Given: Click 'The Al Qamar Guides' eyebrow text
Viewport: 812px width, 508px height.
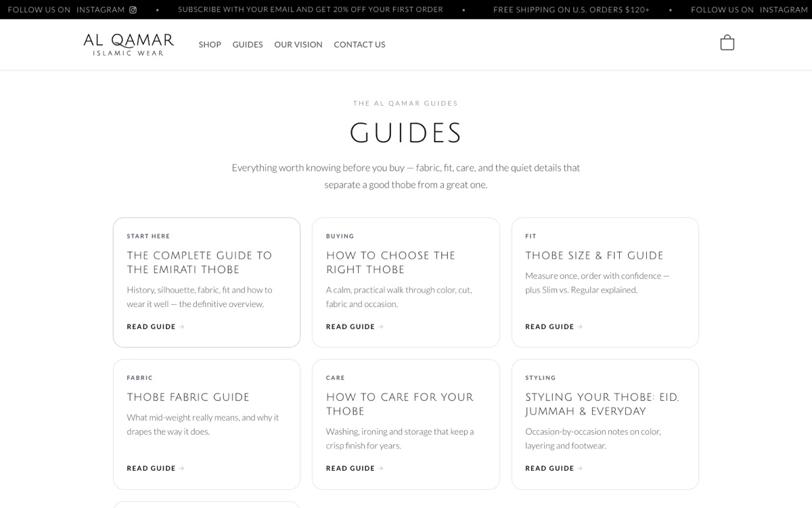Looking at the screenshot, I should 406,104.
